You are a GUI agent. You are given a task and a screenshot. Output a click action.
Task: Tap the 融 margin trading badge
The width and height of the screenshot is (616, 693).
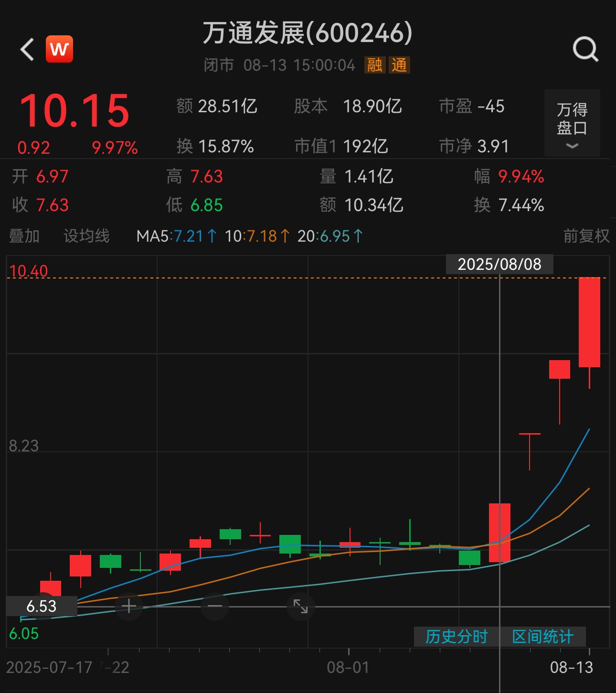click(x=375, y=65)
